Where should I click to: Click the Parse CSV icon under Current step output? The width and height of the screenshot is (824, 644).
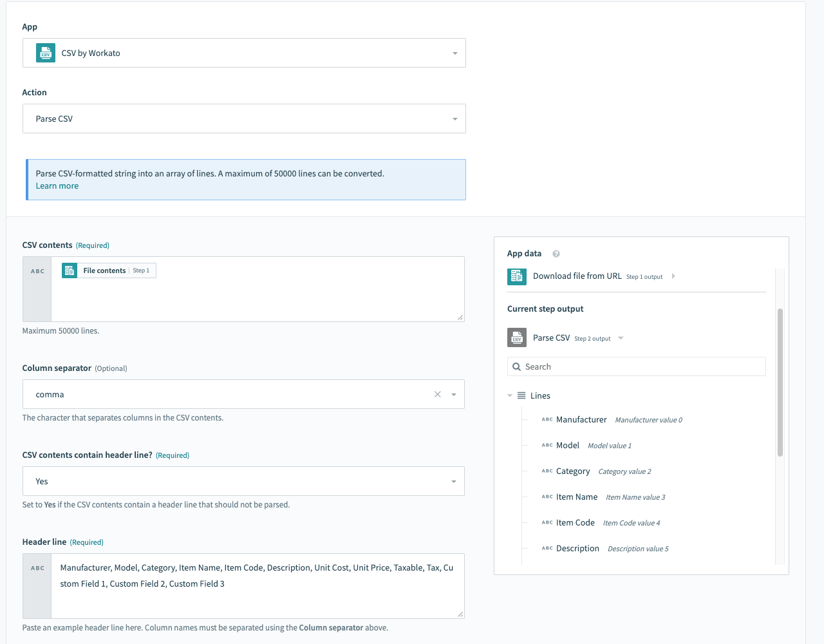(x=516, y=337)
